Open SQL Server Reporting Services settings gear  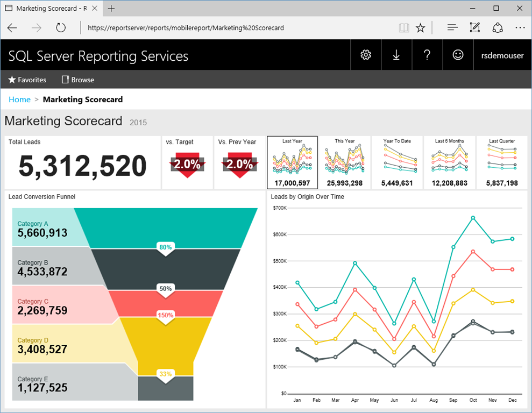[366, 54]
